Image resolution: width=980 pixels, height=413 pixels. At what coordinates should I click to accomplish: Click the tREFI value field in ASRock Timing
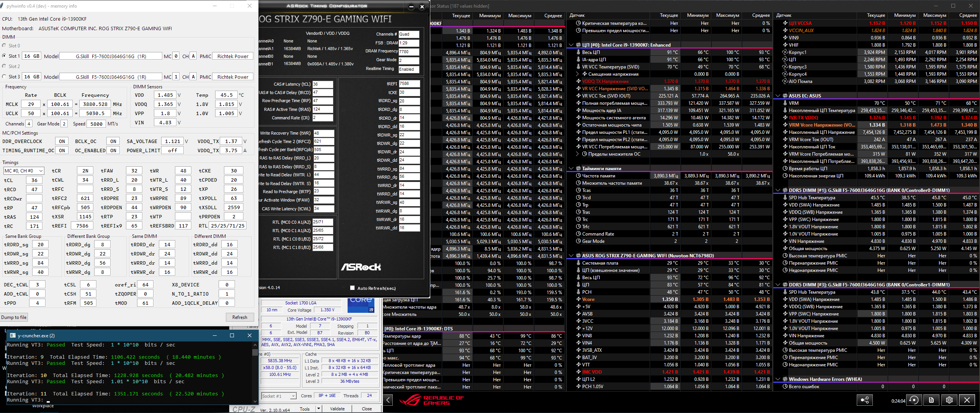[409, 84]
